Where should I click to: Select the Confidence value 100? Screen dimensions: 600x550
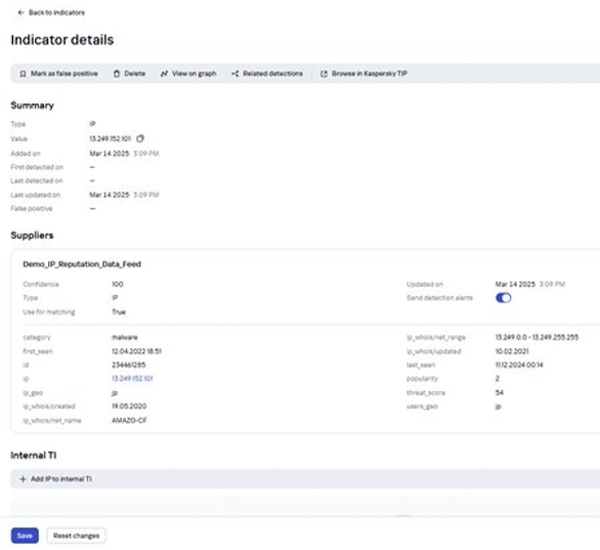(x=117, y=284)
